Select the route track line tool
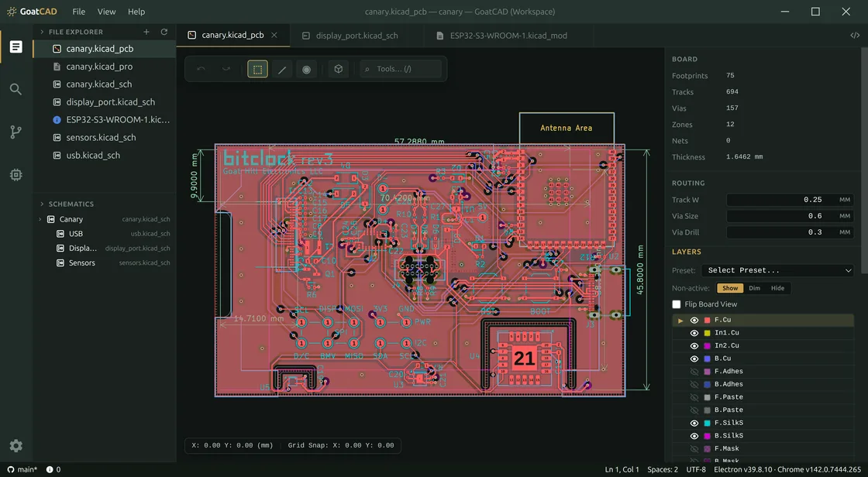The image size is (868, 477). 282,69
